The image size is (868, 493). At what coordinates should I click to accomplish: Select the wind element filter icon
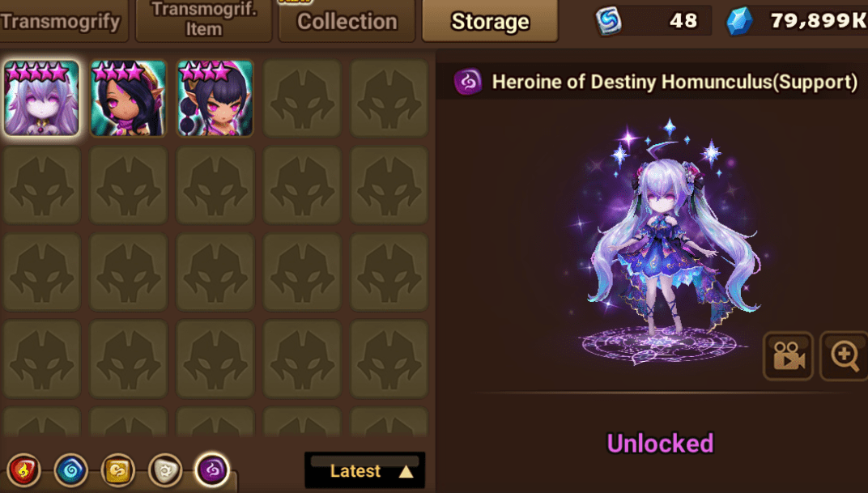[118, 470]
